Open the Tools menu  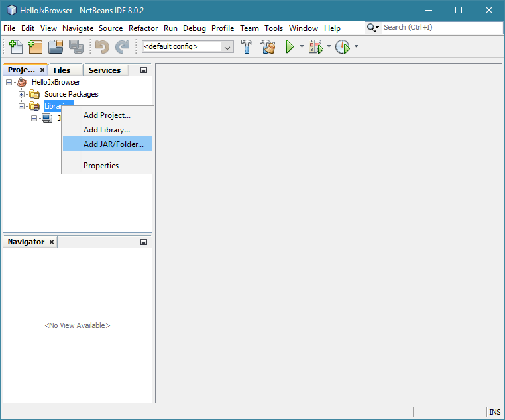click(274, 28)
